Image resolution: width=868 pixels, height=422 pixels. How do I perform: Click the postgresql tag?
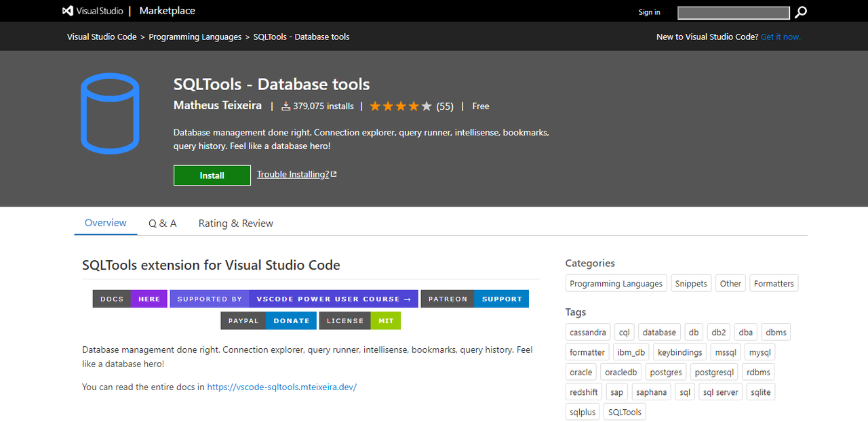tap(715, 373)
